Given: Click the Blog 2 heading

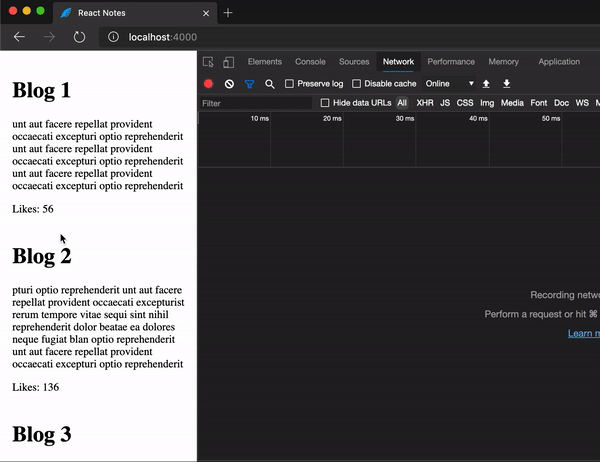Looking at the screenshot, I should (x=42, y=256).
